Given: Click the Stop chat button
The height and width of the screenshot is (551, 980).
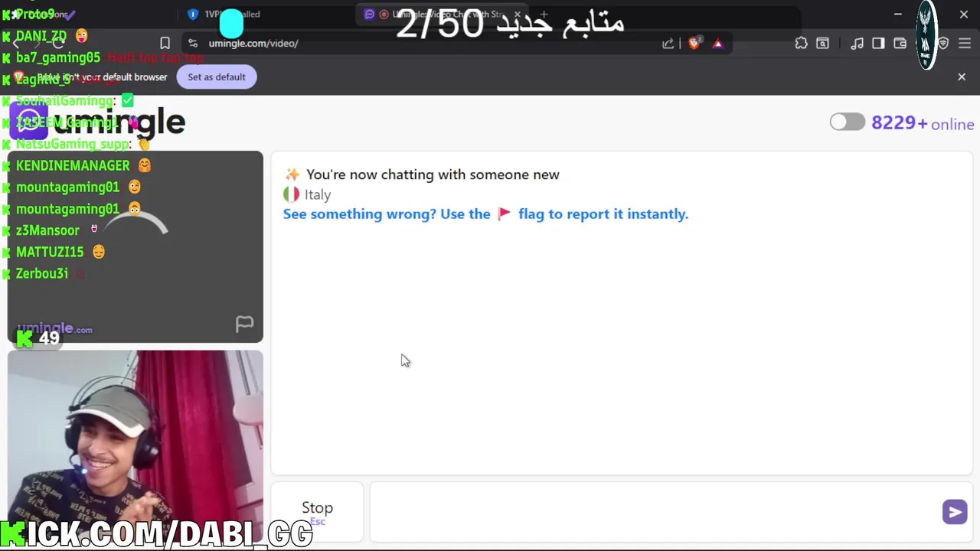Looking at the screenshot, I should 317,511.
